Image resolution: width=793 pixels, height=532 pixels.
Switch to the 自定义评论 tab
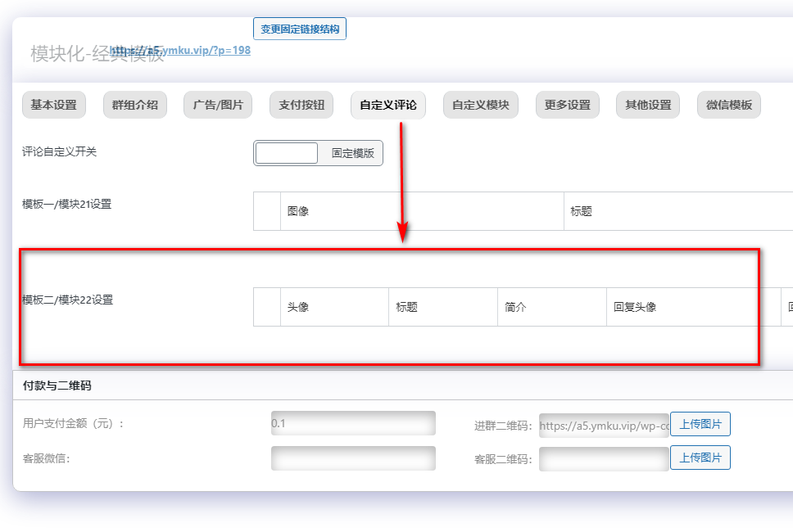(387, 105)
